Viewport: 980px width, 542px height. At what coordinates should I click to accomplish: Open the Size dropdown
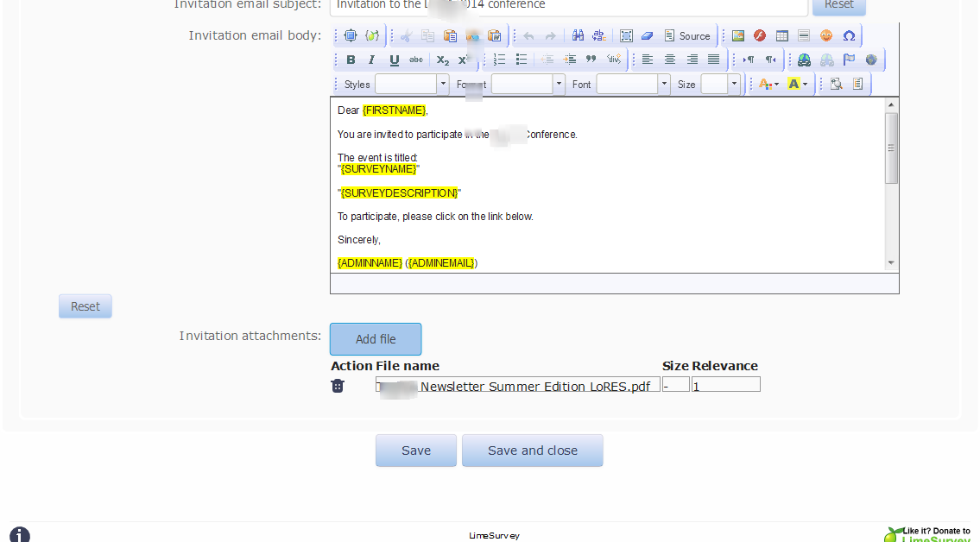(734, 84)
